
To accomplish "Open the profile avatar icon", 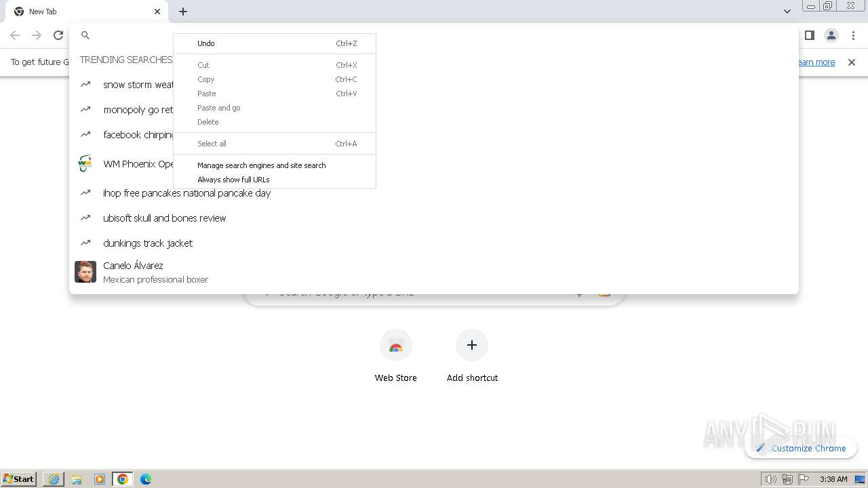I will pos(831,35).
